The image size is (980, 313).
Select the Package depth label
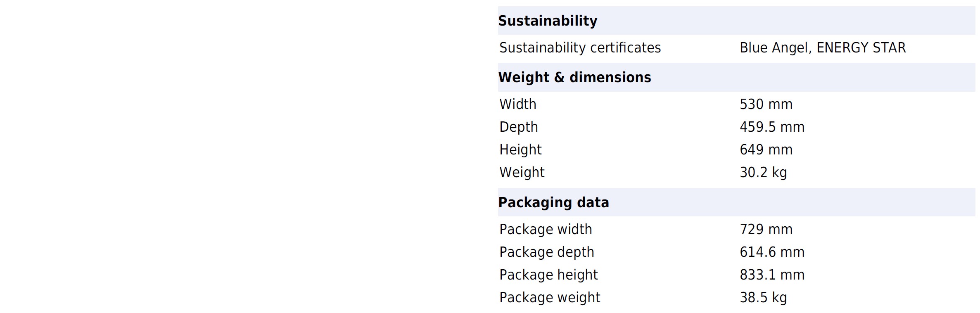[x=547, y=252]
